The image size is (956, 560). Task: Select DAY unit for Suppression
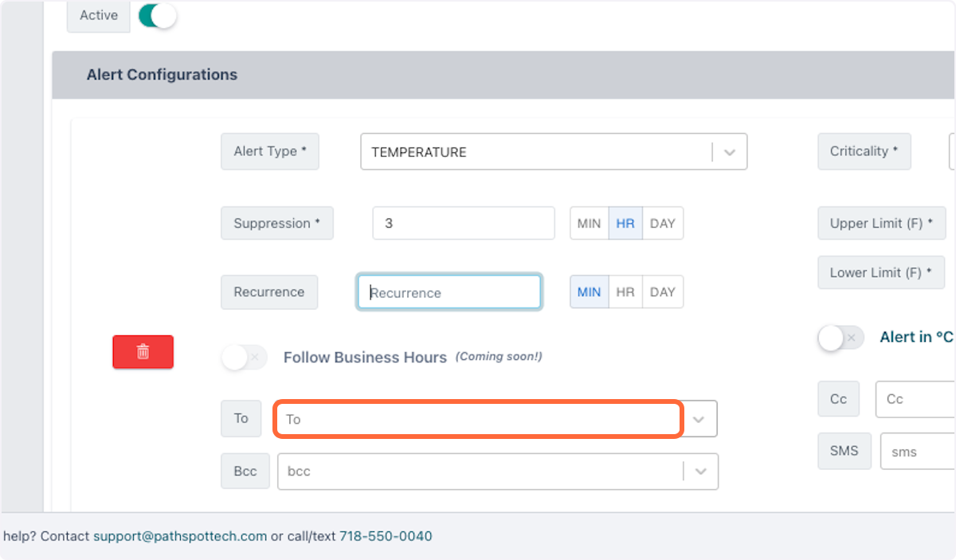663,224
